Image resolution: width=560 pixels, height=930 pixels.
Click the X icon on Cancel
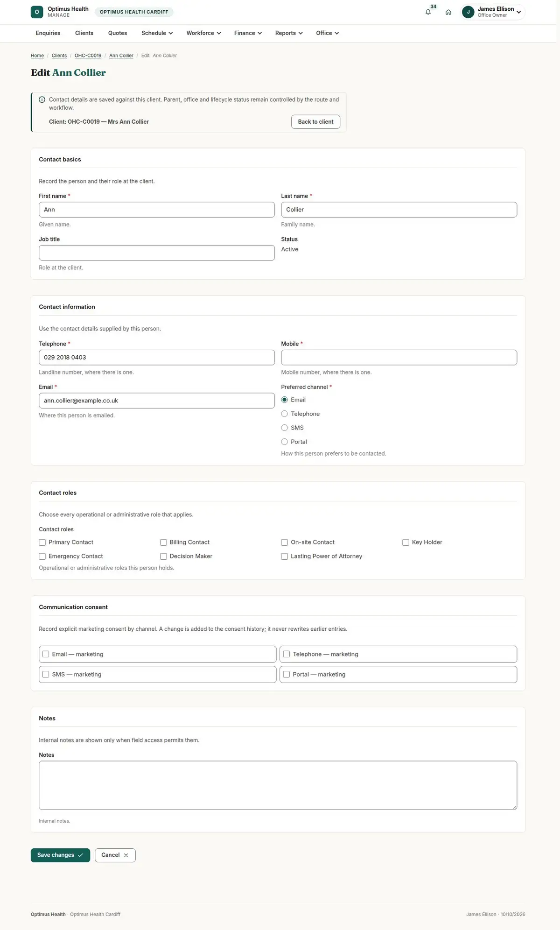(126, 855)
